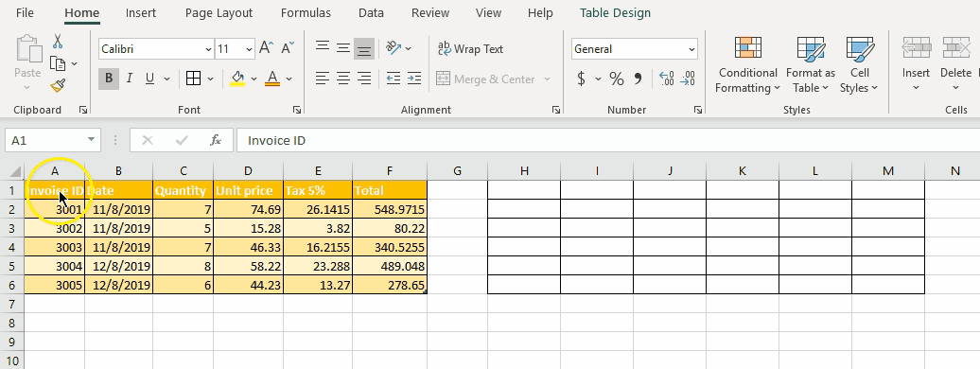
Task: Switch to the Insert tab
Action: click(x=141, y=12)
